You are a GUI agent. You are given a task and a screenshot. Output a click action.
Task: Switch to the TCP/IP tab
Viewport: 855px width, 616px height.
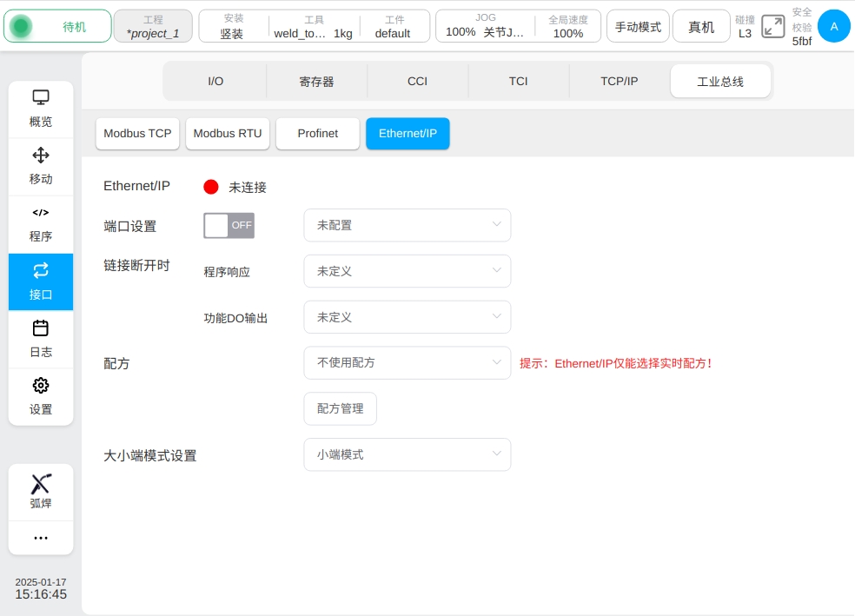click(619, 82)
